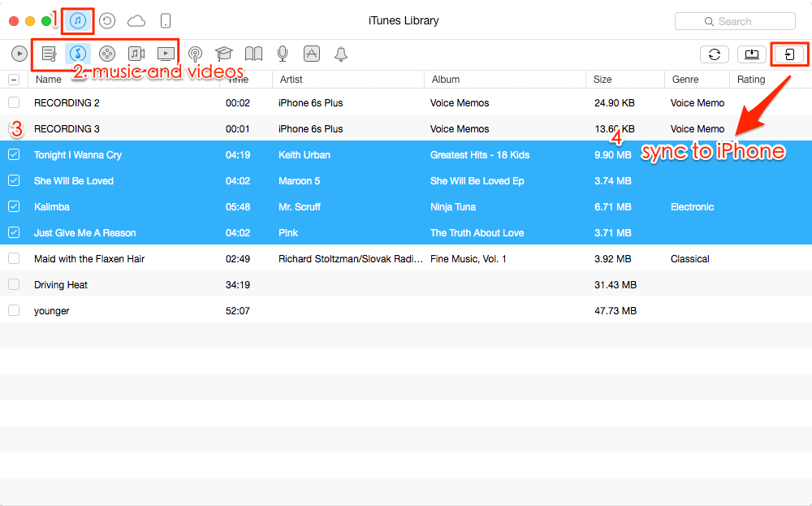812x506 pixels.
Task: Select the Music Videos category icon
Action: 136,54
